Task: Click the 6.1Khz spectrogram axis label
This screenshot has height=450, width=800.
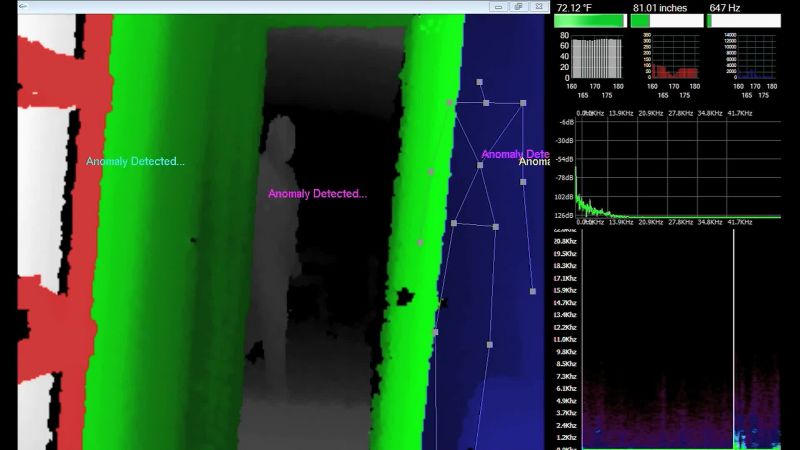Action: click(x=566, y=388)
